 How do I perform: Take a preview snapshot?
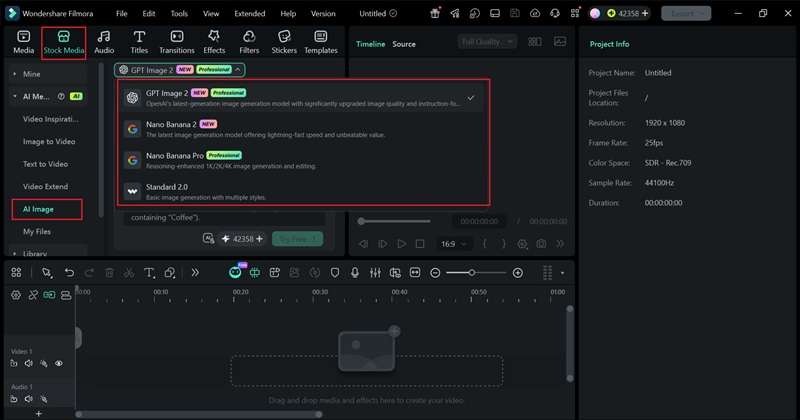click(541, 244)
